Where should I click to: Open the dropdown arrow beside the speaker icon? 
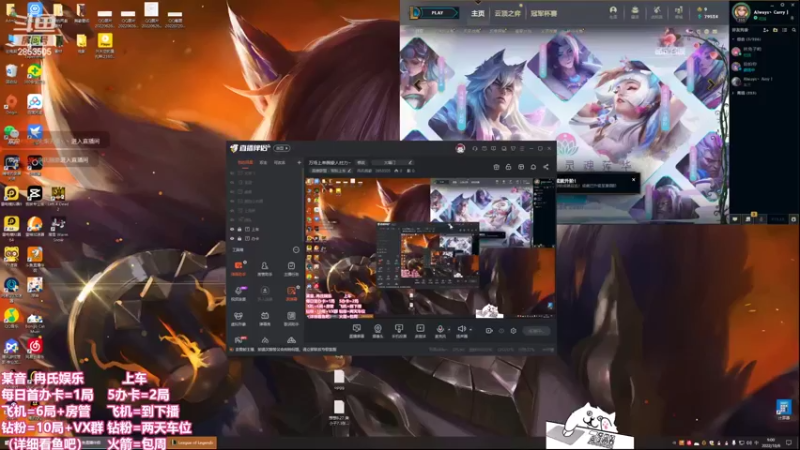coord(470,330)
